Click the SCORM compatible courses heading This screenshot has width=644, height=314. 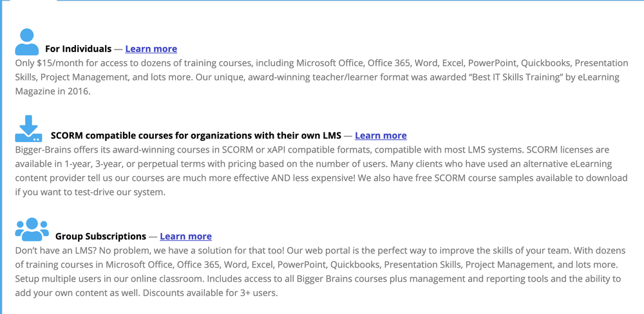[x=196, y=136]
